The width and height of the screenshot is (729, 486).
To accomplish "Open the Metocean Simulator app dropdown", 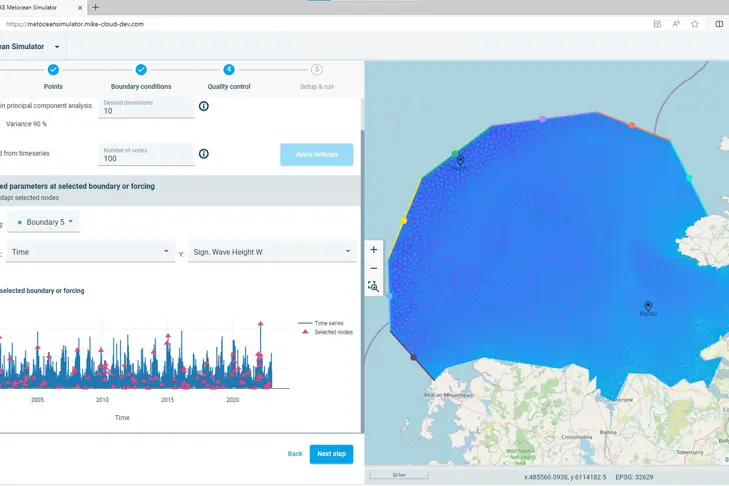I will [57, 47].
